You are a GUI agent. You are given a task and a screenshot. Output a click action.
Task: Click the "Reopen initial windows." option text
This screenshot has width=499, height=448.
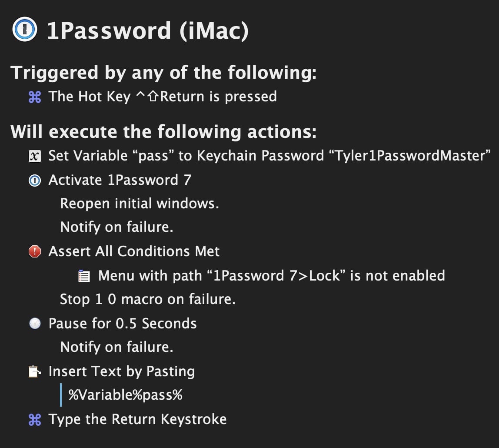tap(140, 204)
